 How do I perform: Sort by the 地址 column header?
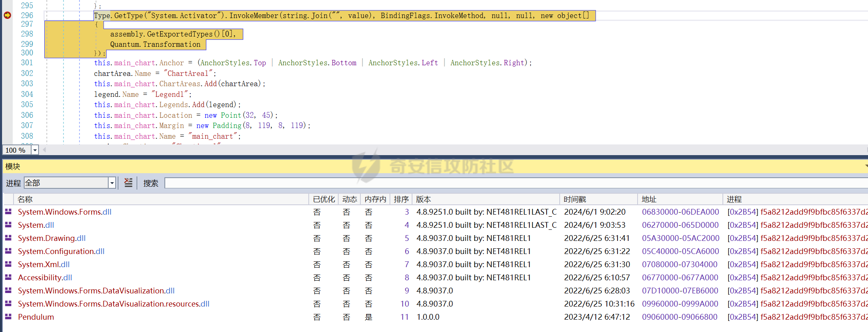click(680, 199)
